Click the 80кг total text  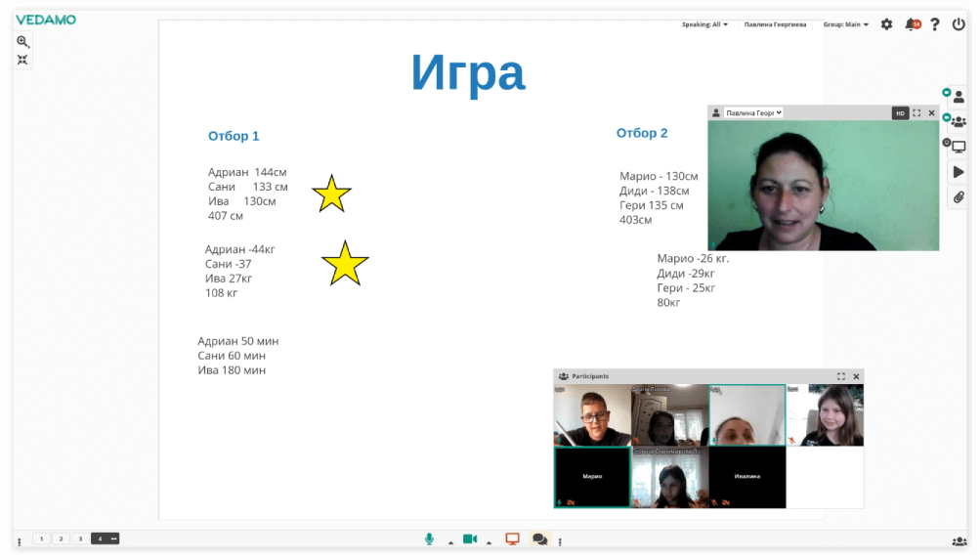pos(668,303)
